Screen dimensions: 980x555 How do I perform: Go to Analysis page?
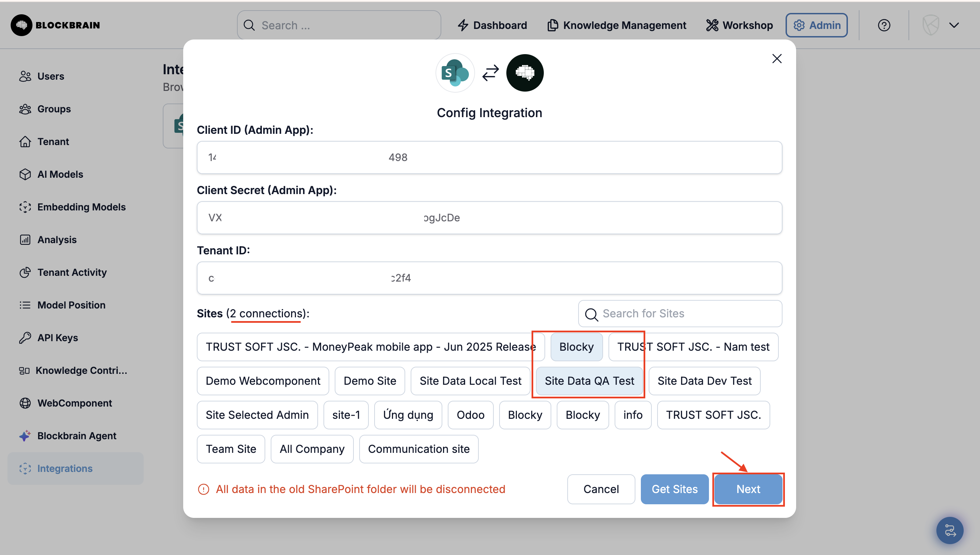76,240
